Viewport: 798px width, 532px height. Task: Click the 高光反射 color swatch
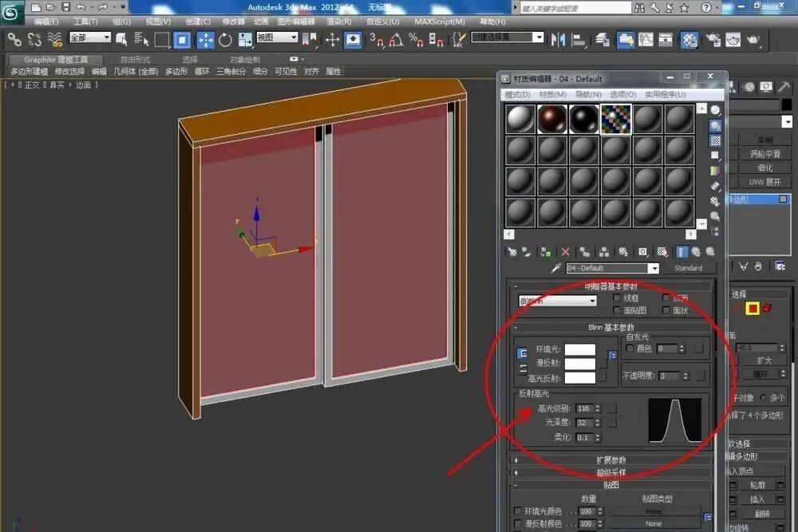point(579,377)
